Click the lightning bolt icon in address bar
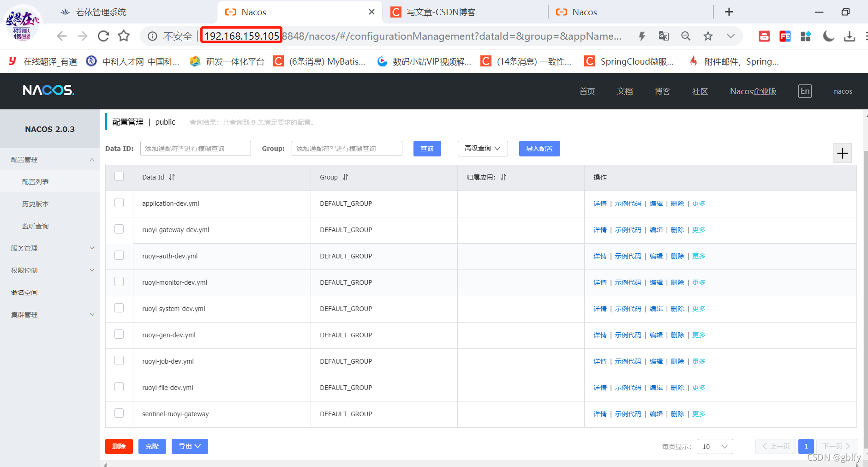 click(642, 36)
